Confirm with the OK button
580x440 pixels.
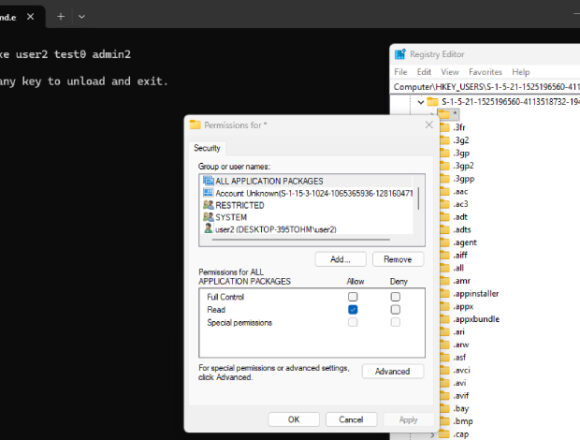pyautogui.click(x=294, y=420)
